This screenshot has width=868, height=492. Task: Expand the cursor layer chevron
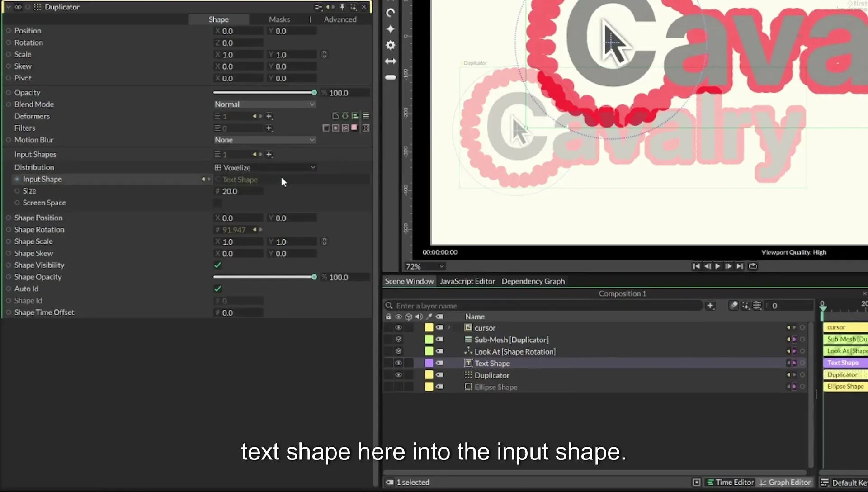(449, 328)
